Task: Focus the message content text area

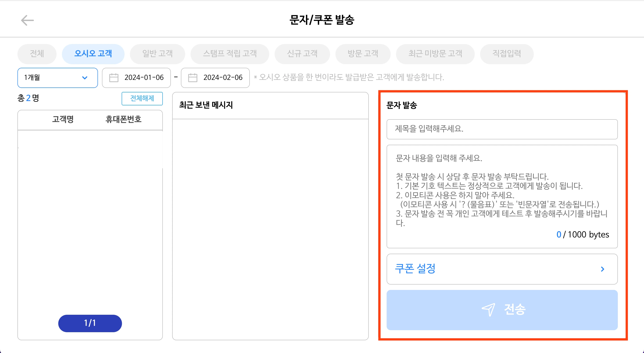Action: 502,196
